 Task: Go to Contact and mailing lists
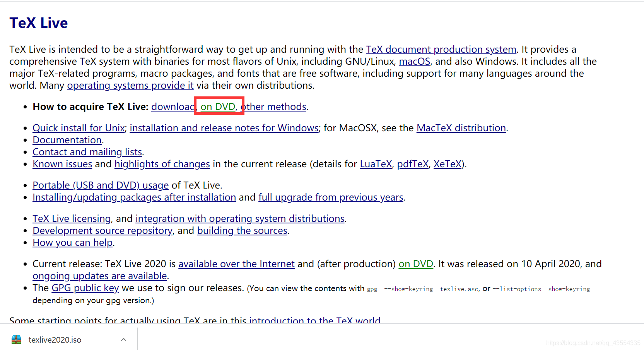click(x=87, y=152)
